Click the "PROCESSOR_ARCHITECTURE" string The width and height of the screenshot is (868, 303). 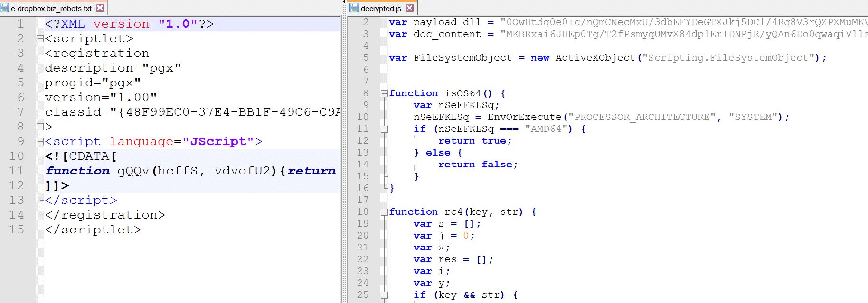642,117
